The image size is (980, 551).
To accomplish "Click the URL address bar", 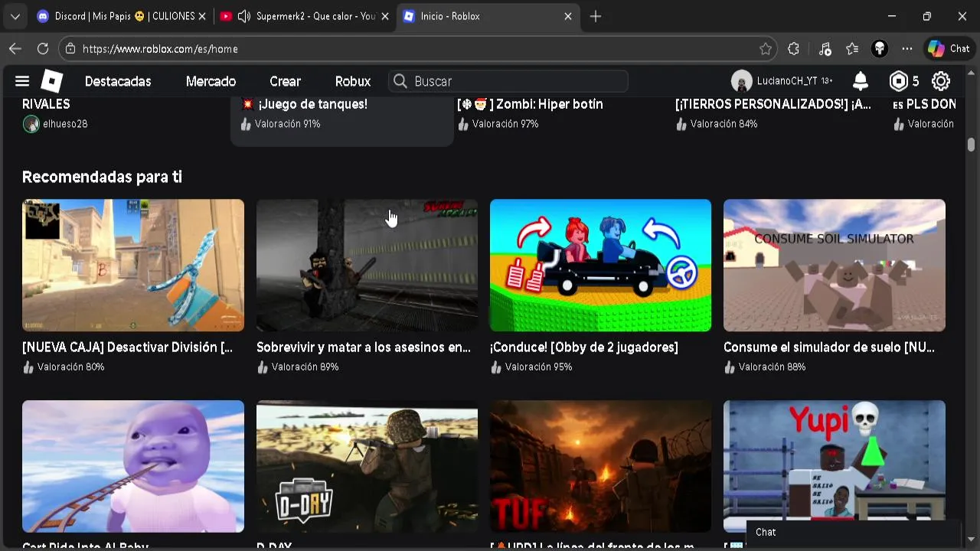I will pos(417,49).
